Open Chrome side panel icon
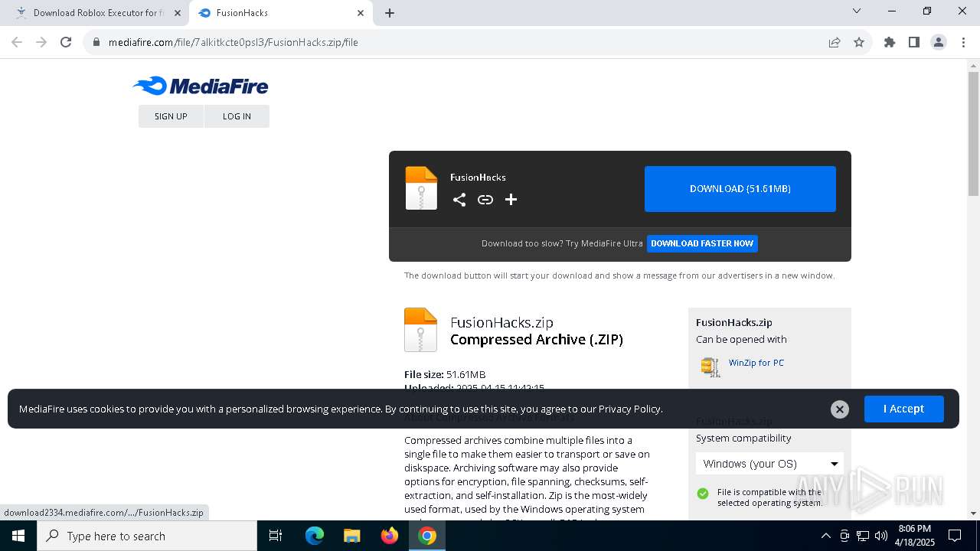The image size is (980, 551). click(x=914, y=42)
